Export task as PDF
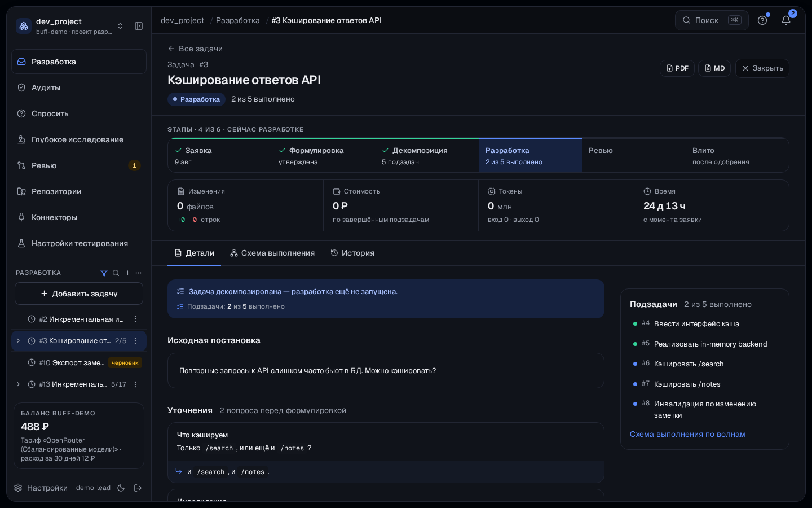Image resolution: width=812 pixels, height=508 pixels. pyautogui.click(x=677, y=68)
